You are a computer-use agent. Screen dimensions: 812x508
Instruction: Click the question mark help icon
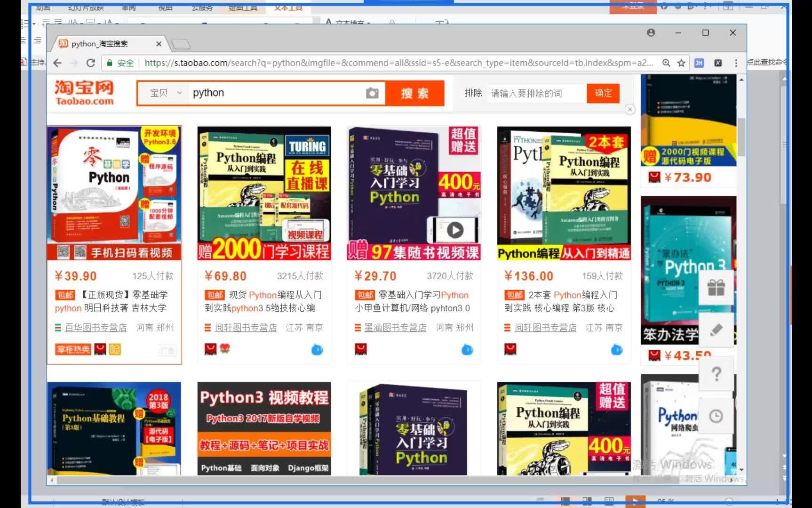click(x=716, y=374)
